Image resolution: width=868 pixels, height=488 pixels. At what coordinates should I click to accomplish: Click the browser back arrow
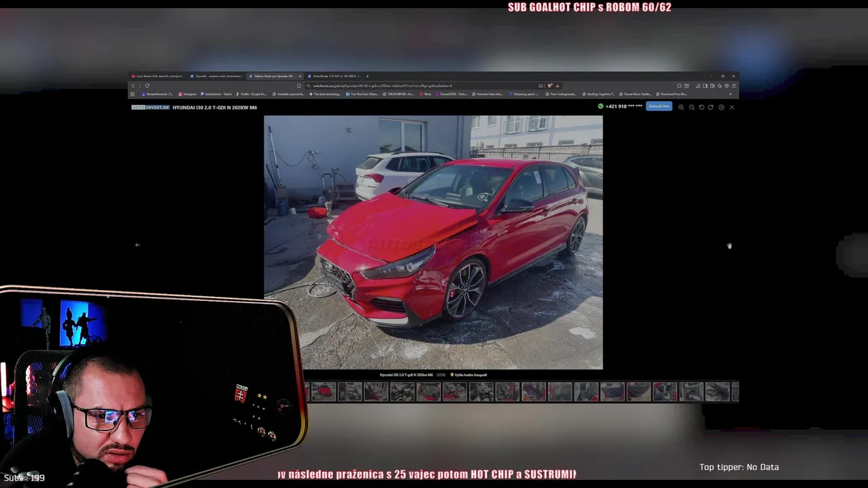click(133, 86)
